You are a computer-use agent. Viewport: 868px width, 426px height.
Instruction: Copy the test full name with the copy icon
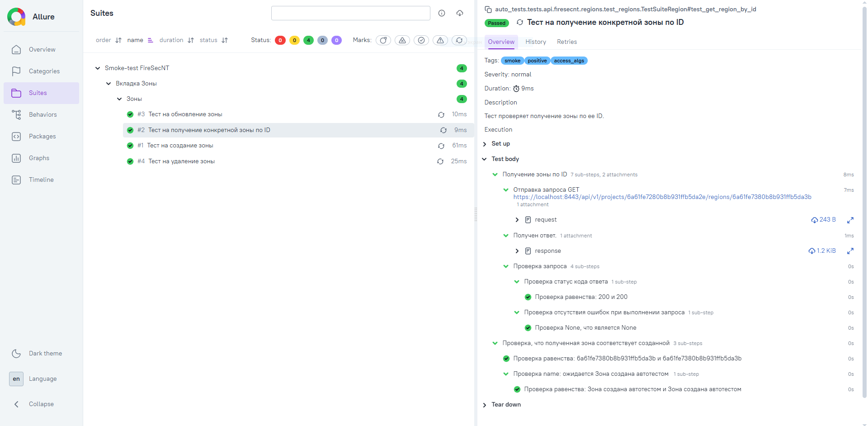pyautogui.click(x=488, y=9)
